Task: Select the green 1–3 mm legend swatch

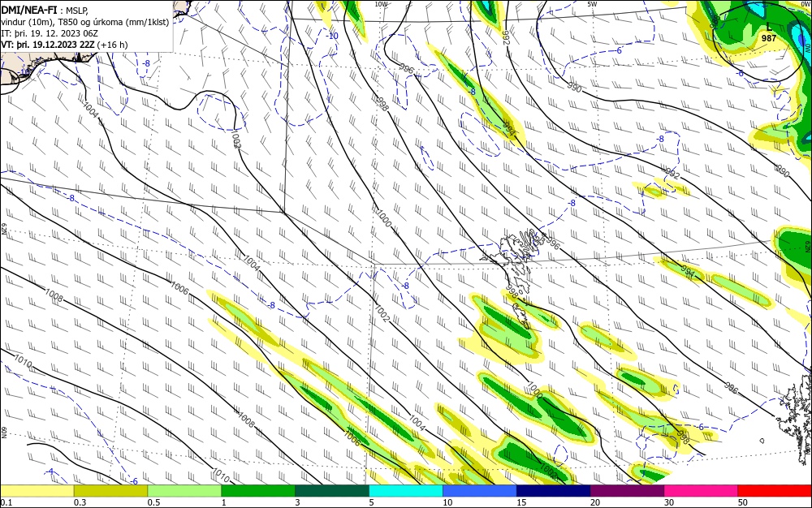Action: click(258, 491)
